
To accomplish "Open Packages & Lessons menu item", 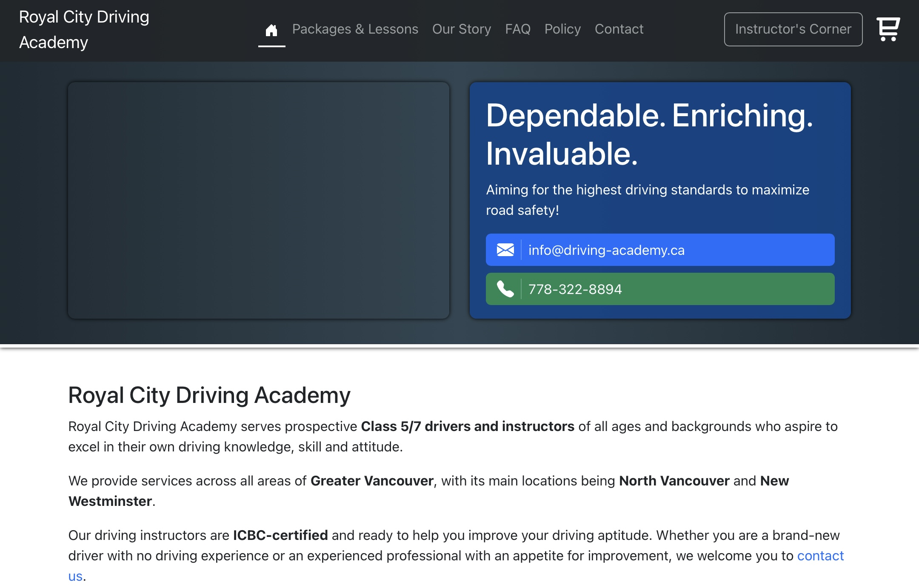I will (x=355, y=29).
